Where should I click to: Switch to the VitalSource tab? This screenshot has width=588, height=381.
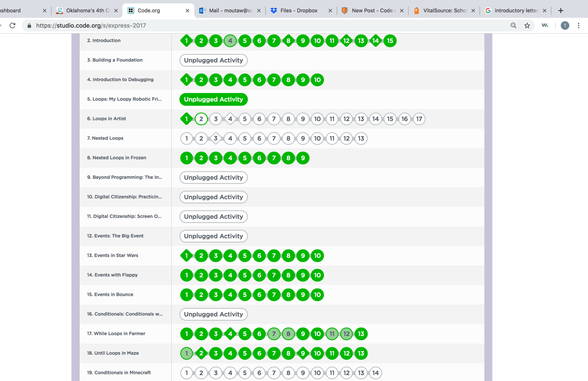(444, 11)
